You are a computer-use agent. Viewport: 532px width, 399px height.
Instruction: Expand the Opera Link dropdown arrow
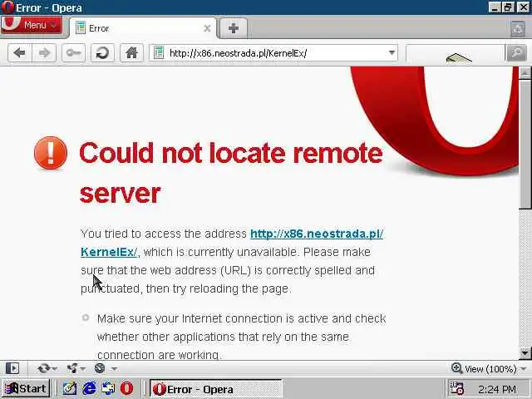(55, 368)
